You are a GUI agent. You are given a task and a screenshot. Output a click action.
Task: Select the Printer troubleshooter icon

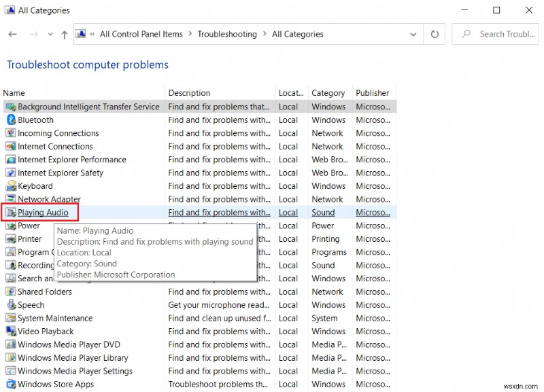[11, 239]
